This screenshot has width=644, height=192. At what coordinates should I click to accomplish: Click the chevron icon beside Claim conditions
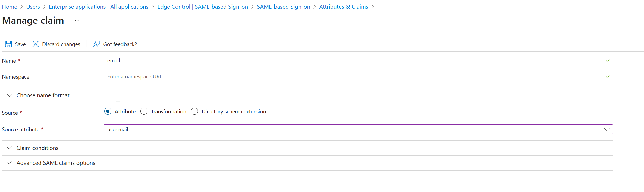9,148
